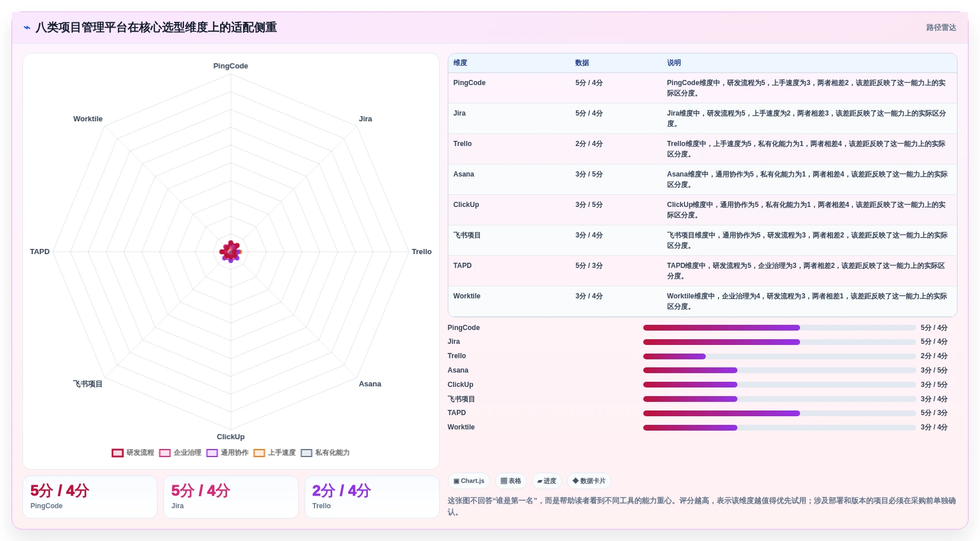Image resolution: width=980 pixels, height=541 pixels.
Task: Click the Worktile progress bar
Action: click(x=779, y=428)
